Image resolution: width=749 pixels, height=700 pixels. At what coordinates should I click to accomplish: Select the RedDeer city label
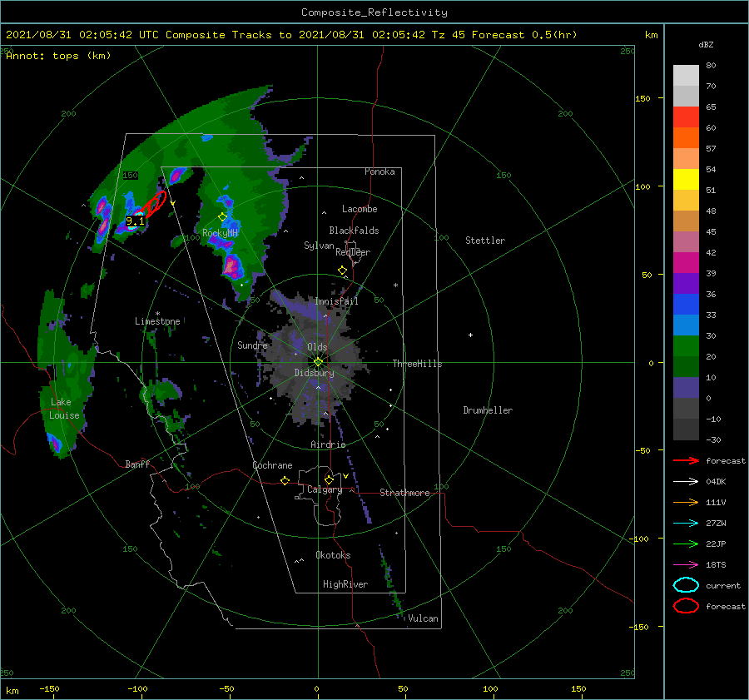(353, 252)
